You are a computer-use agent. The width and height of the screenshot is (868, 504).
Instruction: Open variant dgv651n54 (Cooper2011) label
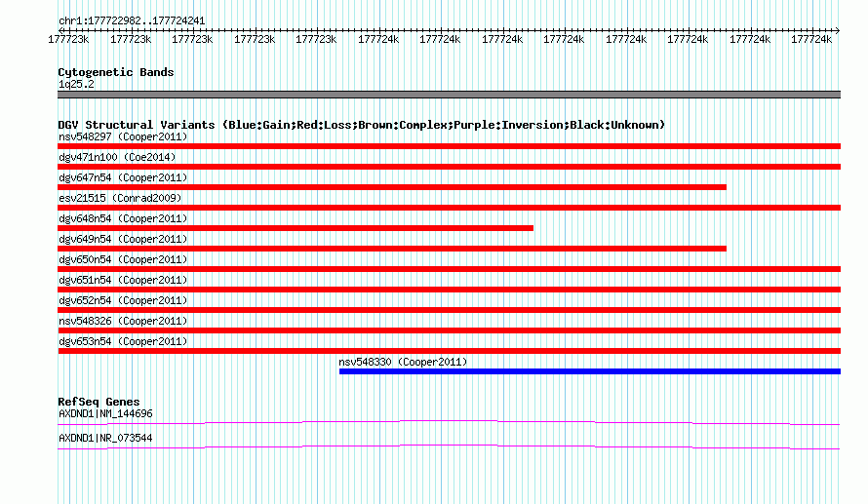[123, 280]
